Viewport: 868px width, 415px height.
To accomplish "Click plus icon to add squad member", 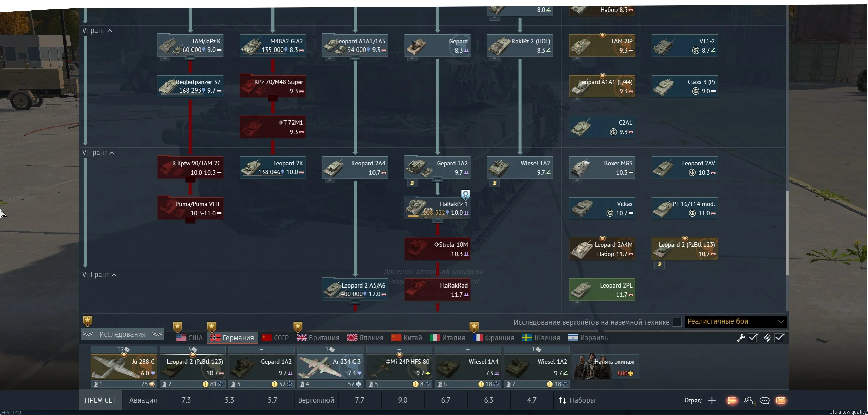I will coord(712,401).
